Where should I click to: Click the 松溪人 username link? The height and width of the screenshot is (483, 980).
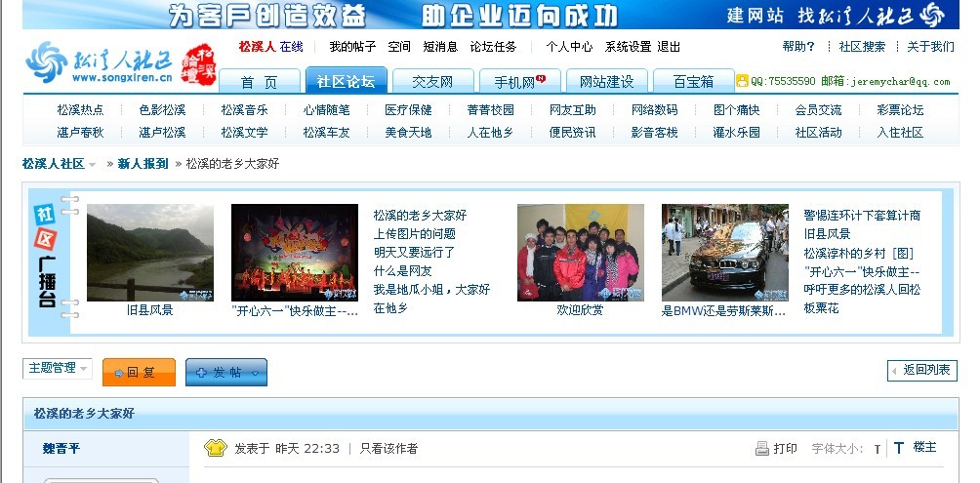[x=257, y=46]
